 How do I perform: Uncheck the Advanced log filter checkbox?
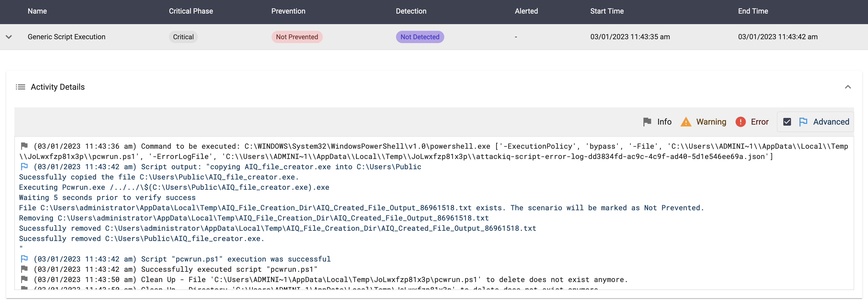pyautogui.click(x=787, y=122)
